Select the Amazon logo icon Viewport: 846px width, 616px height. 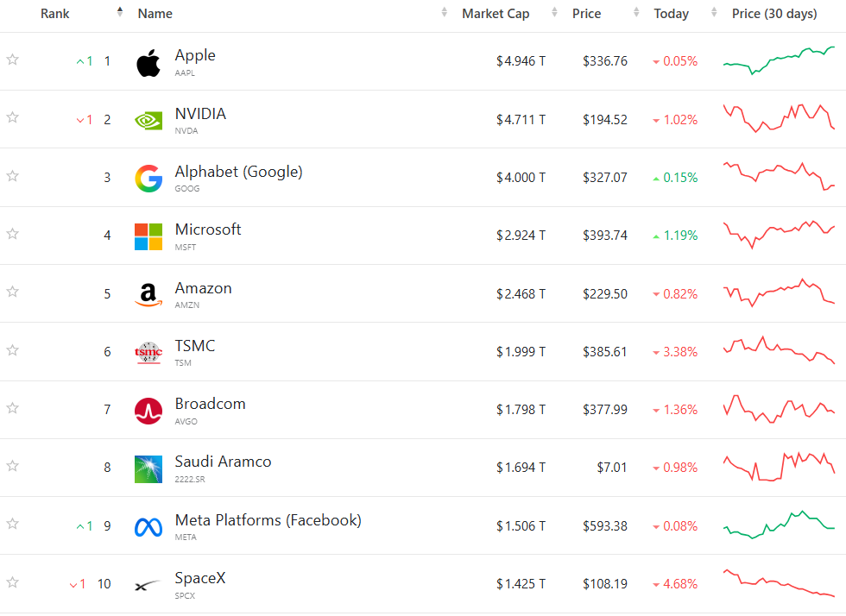pos(148,295)
